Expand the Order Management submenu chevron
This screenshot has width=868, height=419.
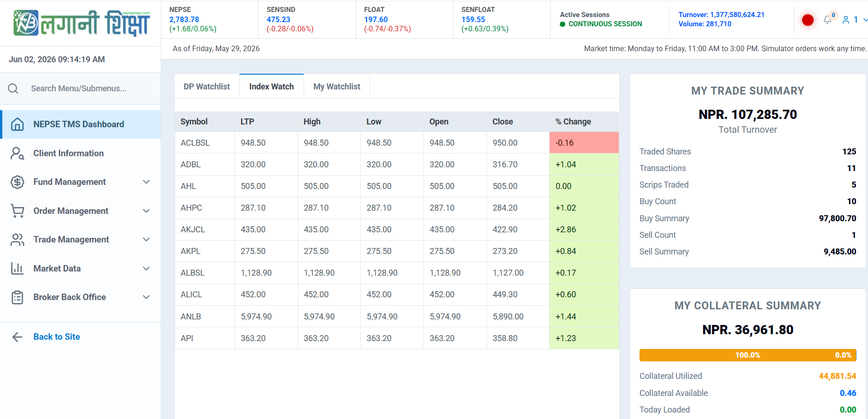pyautogui.click(x=147, y=211)
